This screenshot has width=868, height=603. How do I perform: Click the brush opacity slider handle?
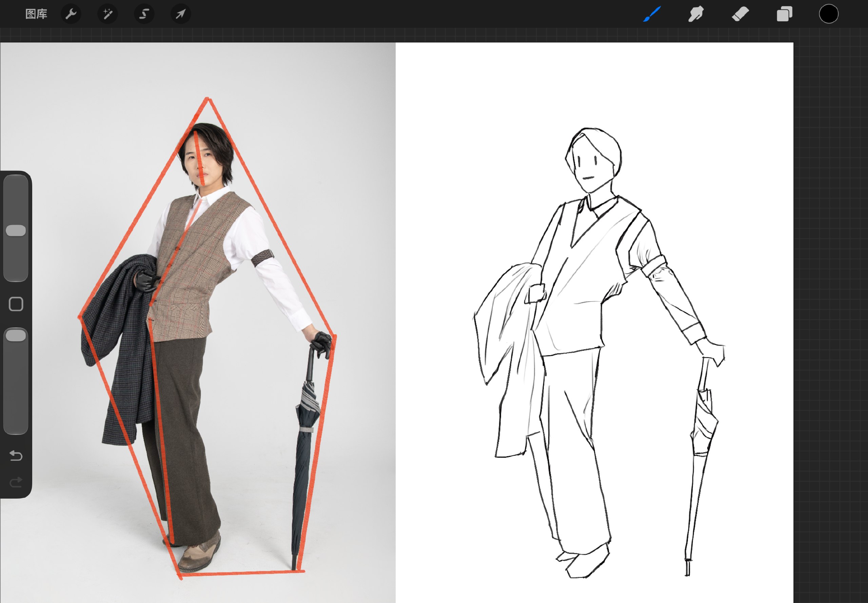point(16,336)
